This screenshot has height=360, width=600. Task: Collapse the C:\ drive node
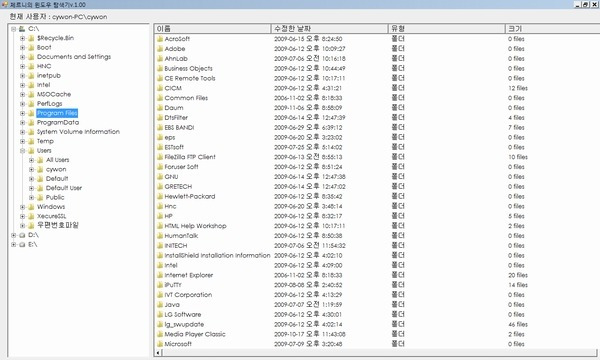pyautogui.click(x=13, y=29)
